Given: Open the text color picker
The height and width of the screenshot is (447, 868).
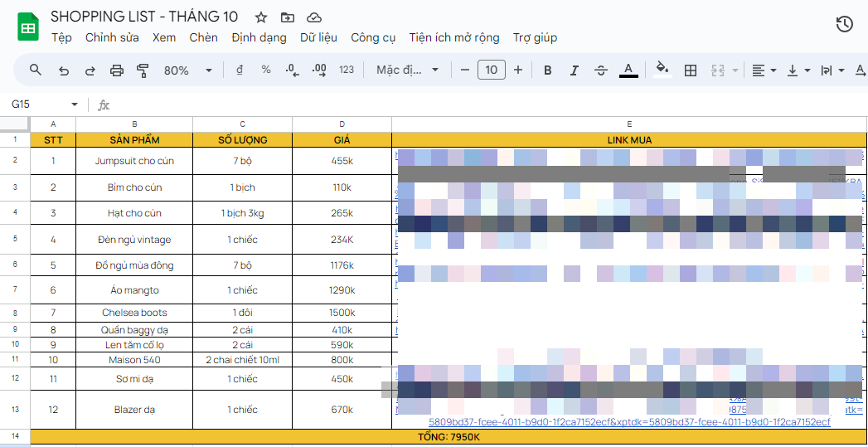Looking at the screenshot, I should click(628, 70).
